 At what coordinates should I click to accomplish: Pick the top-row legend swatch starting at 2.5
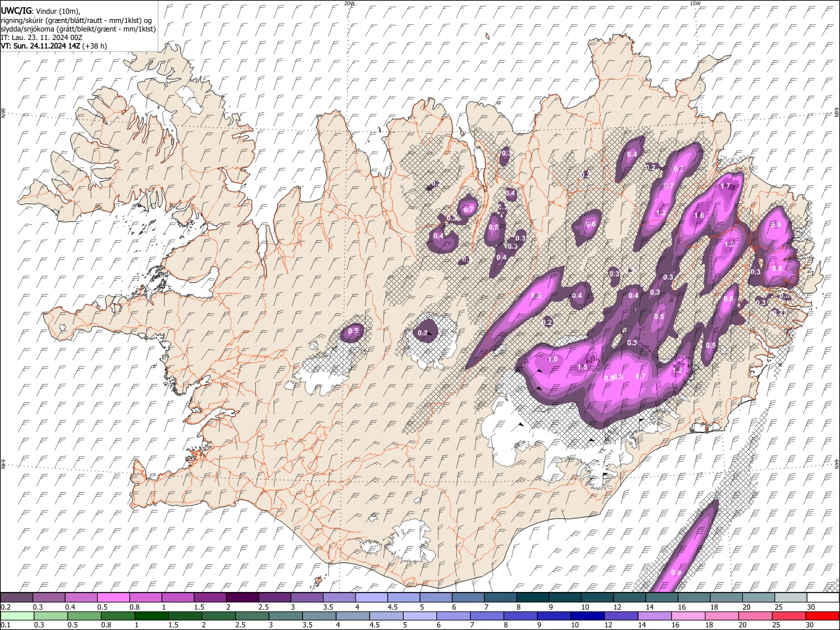tap(274, 597)
